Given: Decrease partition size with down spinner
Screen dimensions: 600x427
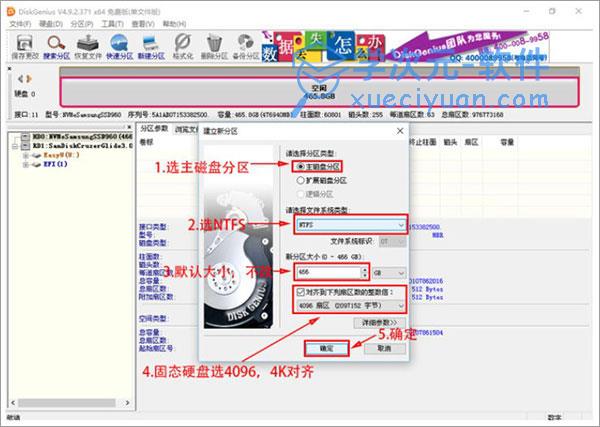Looking at the screenshot, I should 365,276.
